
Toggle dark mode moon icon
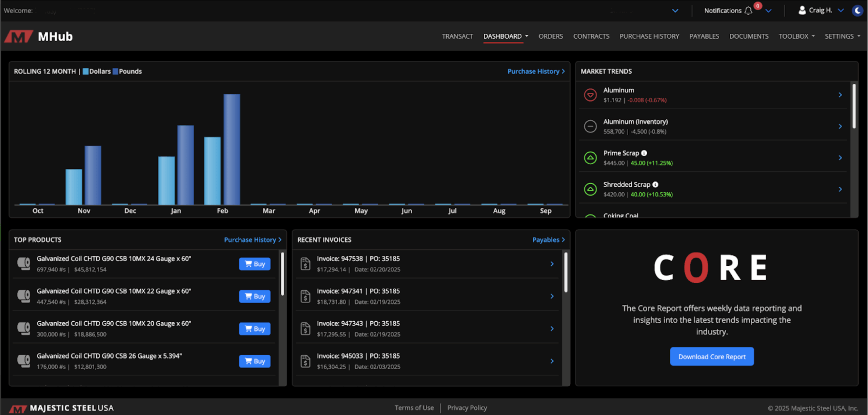pyautogui.click(x=857, y=11)
